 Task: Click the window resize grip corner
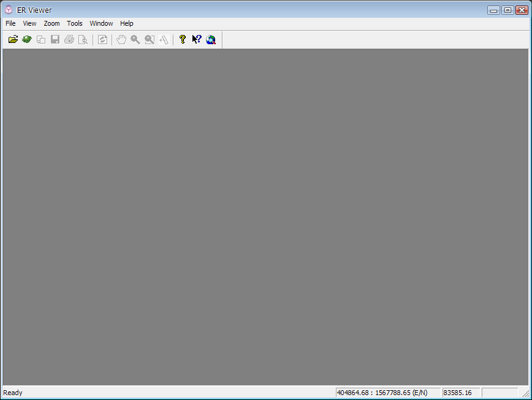tap(525, 393)
